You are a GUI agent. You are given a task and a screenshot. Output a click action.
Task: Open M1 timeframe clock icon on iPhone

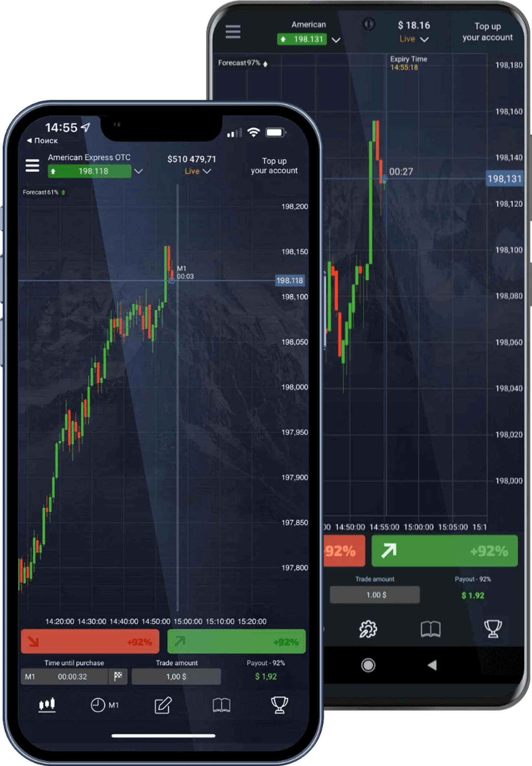coord(104,705)
